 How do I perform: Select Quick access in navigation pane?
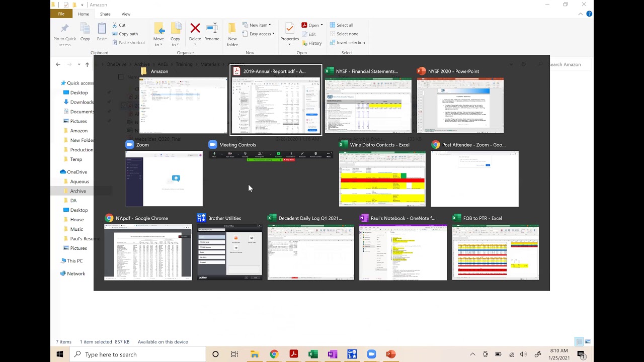(77, 83)
